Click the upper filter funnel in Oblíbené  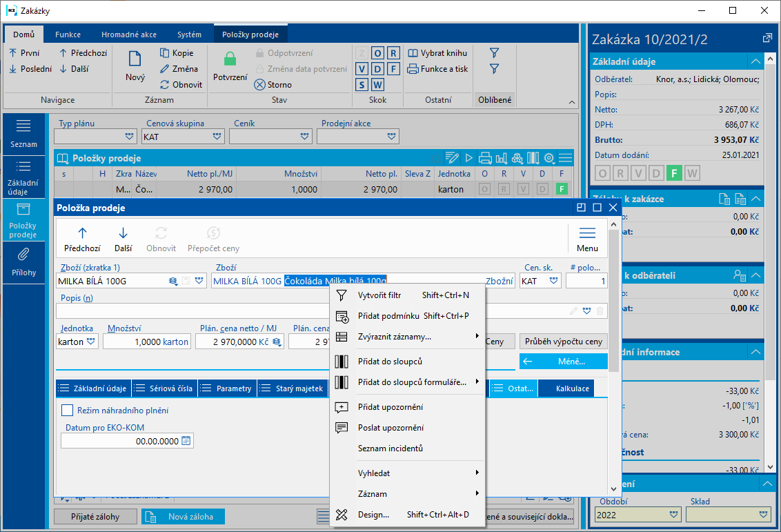pos(494,53)
